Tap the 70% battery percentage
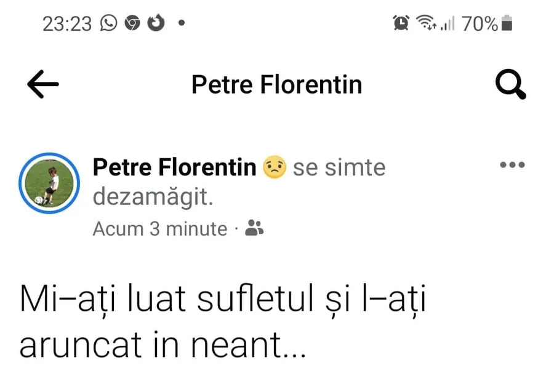The image size is (554, 392). [x=480, y=24]
